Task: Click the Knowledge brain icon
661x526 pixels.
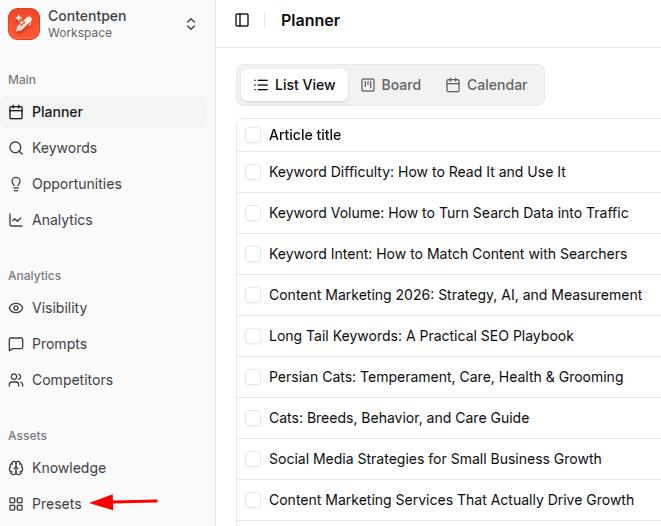Action: [16, 468]
